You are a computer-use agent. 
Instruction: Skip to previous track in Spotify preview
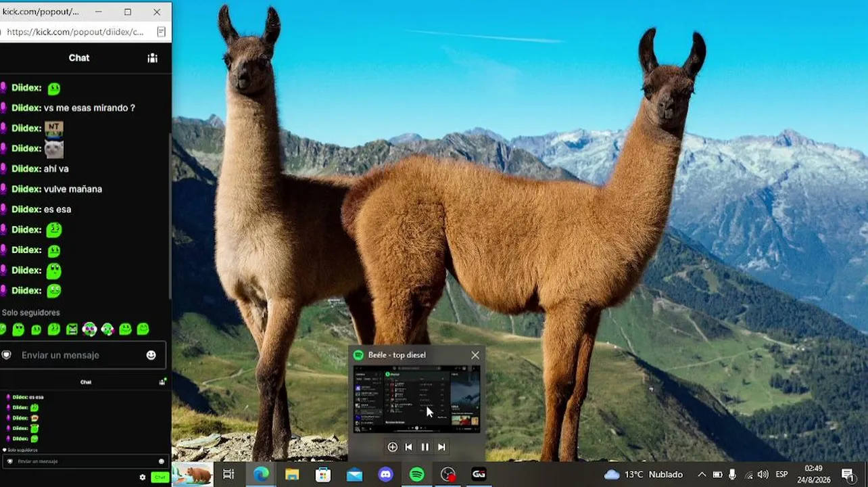pos(408,447)
